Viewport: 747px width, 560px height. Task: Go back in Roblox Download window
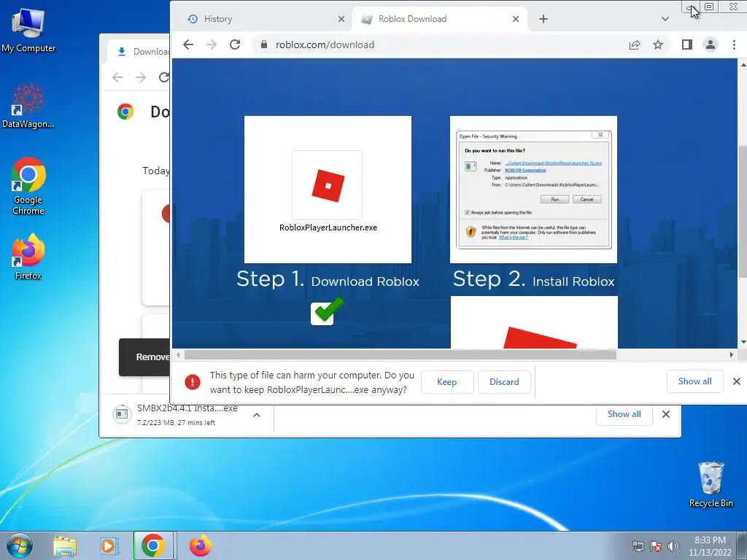coord(188,44)
